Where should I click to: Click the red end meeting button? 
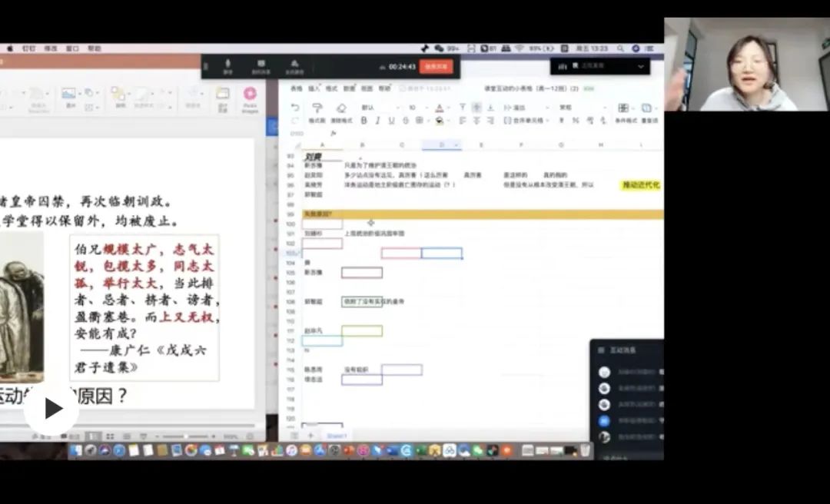coord(437,66)
